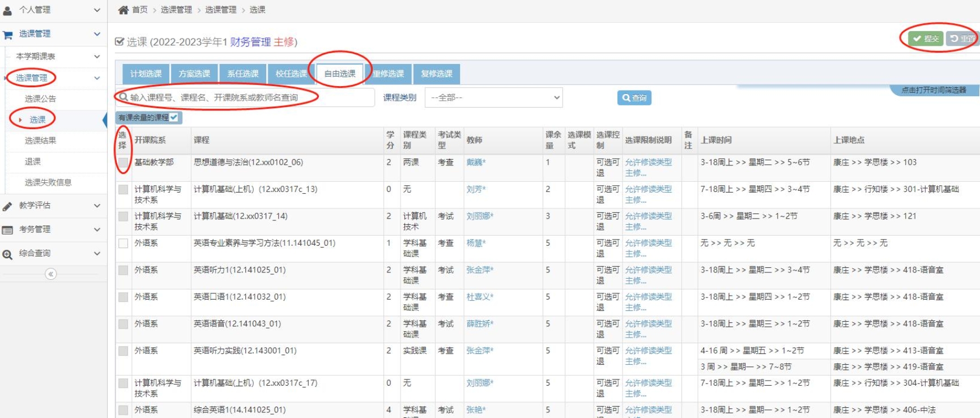Switch to the 自由选课 tab
The height and width of the screenshot is (418, 980).
coord(340,74)
